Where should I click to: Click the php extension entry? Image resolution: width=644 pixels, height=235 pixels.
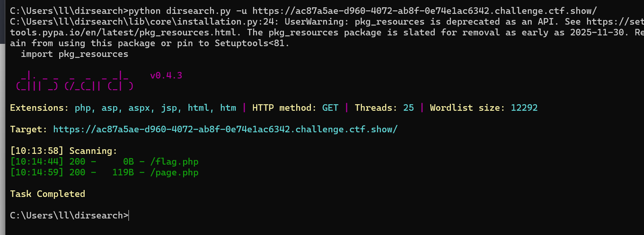(x=83, y=108)
